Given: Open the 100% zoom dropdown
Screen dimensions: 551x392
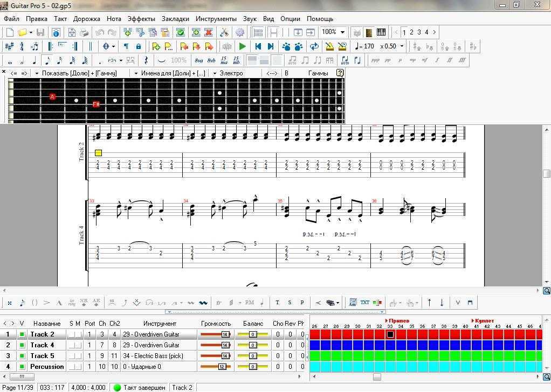Looking at the screenshot, I should coord(342,32).
